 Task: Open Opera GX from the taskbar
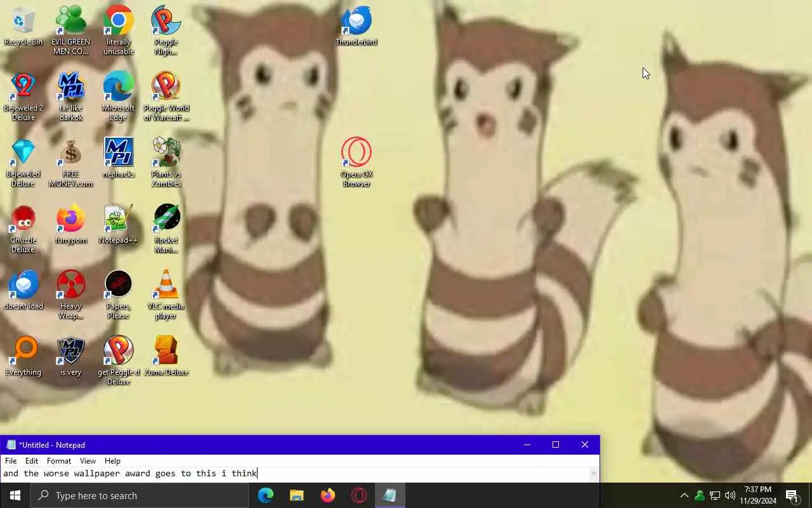coord(358,495)
